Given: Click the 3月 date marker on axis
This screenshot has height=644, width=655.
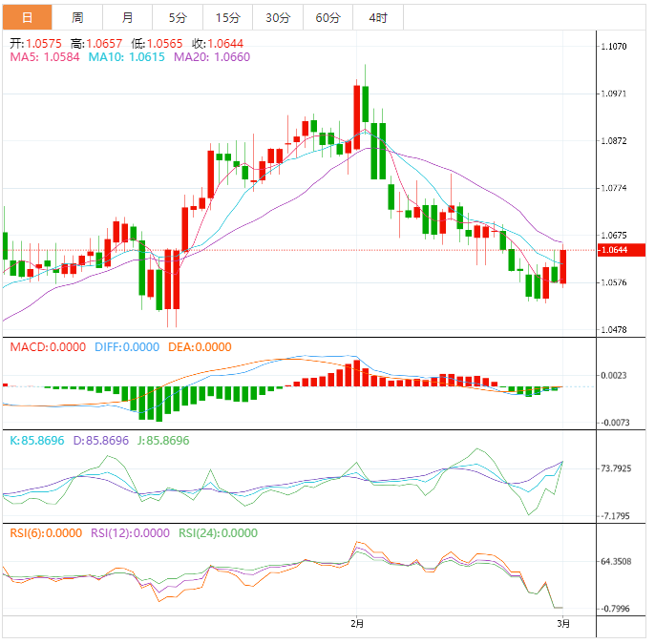Looking at the screenshot, I should point(564,623).
